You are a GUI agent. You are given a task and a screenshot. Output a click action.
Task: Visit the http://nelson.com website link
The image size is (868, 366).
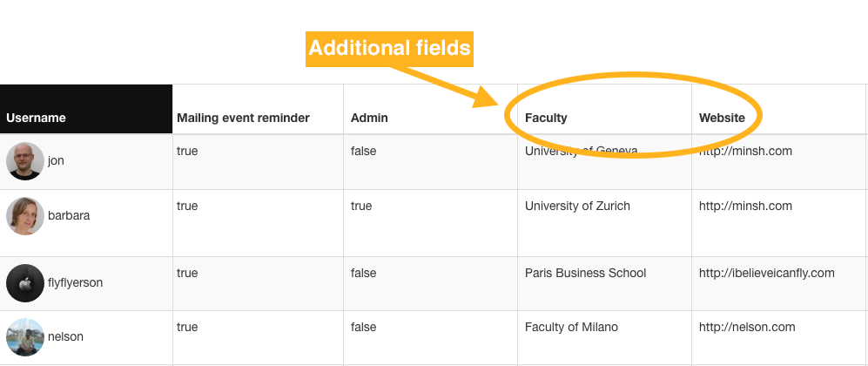(747, 328)
